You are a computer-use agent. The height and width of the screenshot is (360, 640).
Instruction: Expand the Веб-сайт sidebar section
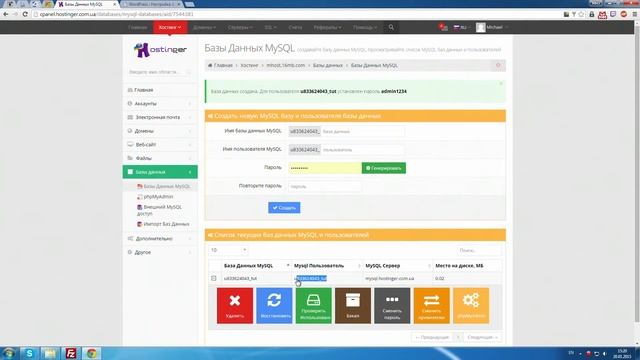pyautogui.click(x=160, y=144)
